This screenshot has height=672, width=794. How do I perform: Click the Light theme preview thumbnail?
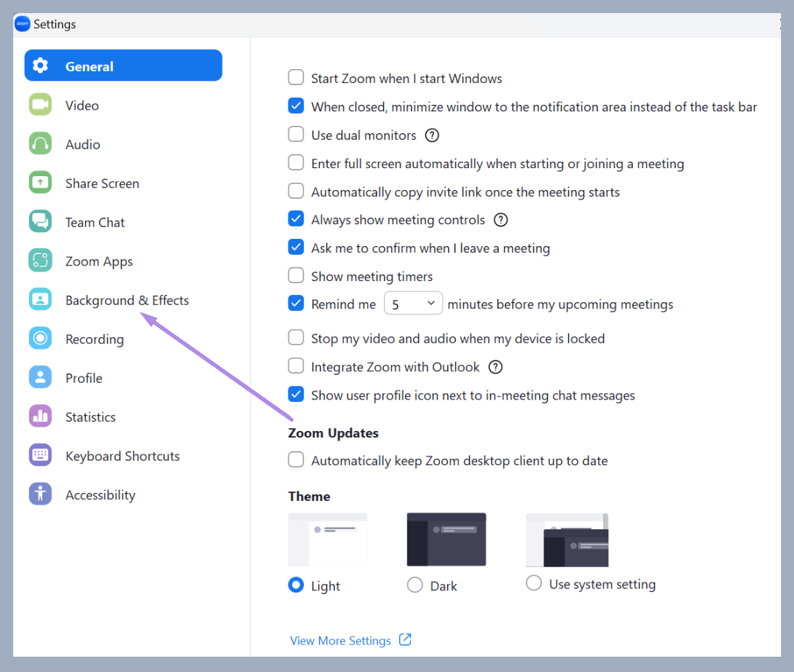coord(328,539)
